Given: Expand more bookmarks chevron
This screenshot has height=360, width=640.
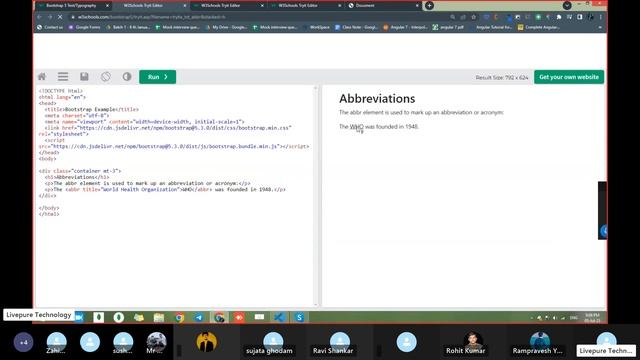Looking at the screenshot, I should pyautogui.click(x=600, y=27).
